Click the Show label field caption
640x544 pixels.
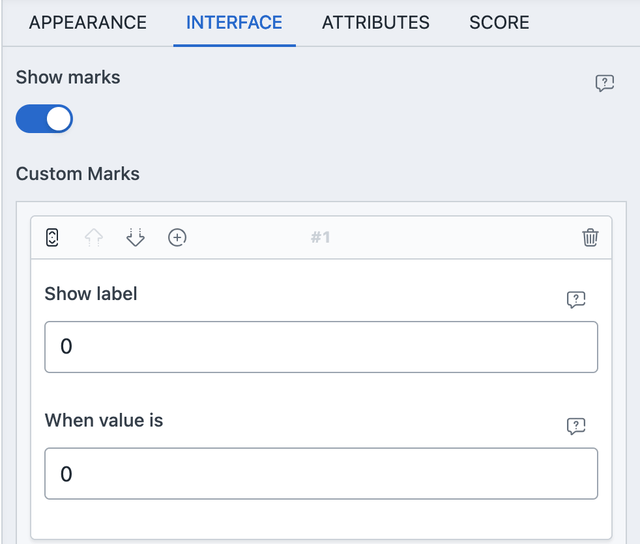(91, 294)
